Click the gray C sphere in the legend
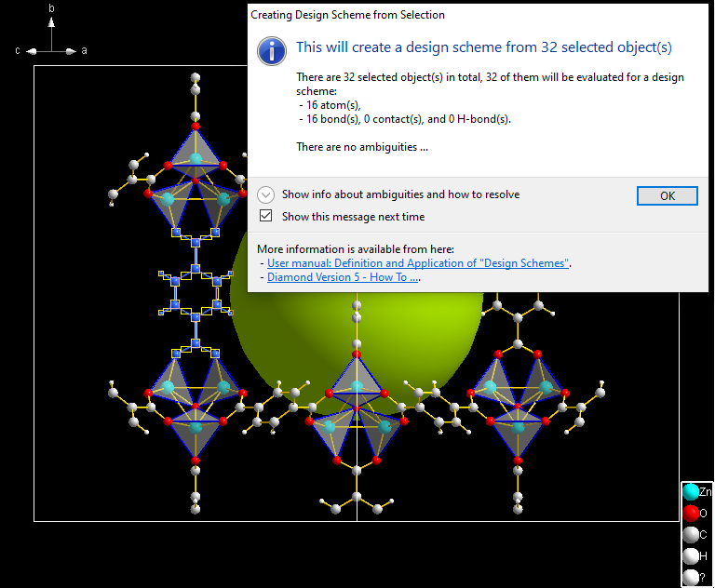 [690, 534]
